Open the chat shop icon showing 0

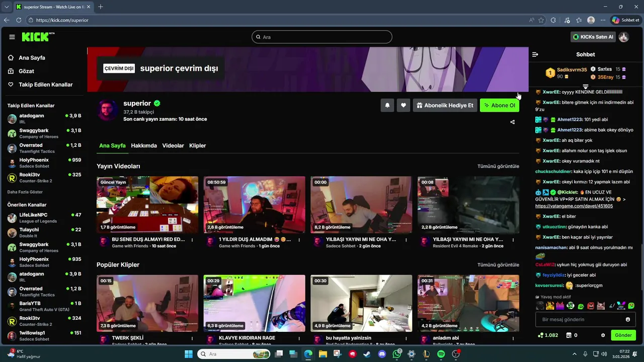click(572, 335)
